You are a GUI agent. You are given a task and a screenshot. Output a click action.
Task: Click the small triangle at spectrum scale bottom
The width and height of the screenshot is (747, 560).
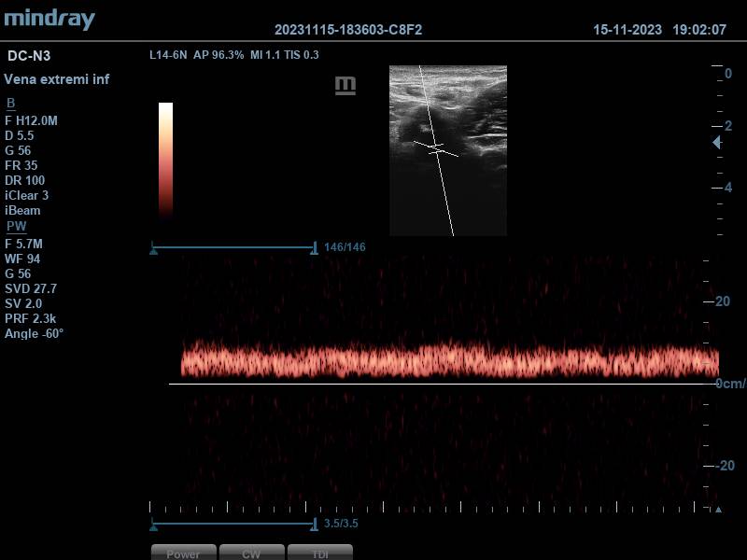(717, 510)
